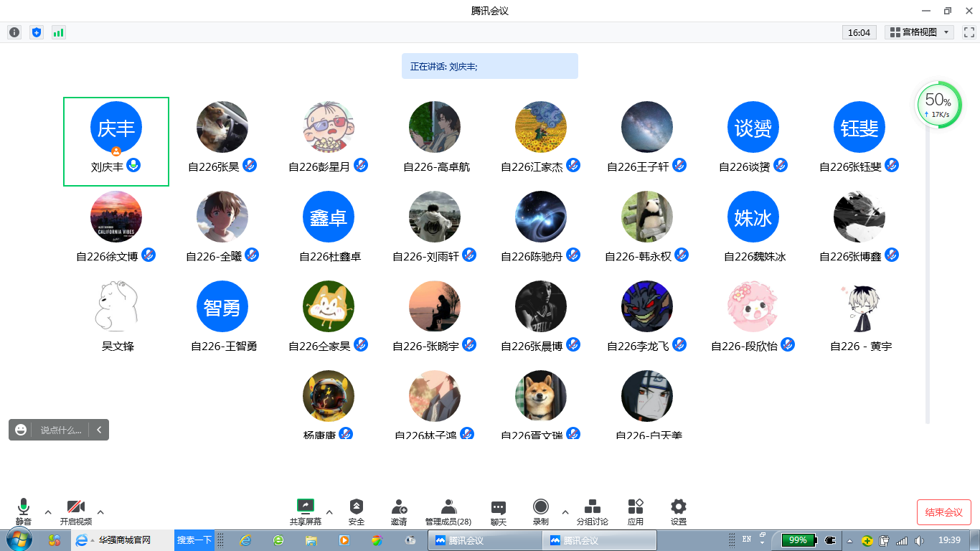Image resolution: width=980 pixels, height=551 pixels.
Task: Open the Chat (聊天) icon
Action: (498, 512)
